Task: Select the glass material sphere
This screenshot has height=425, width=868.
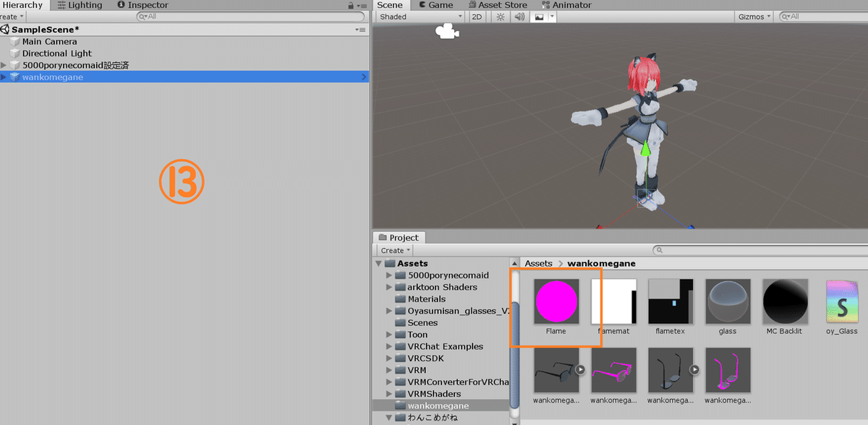Action: tap(728, 302)
